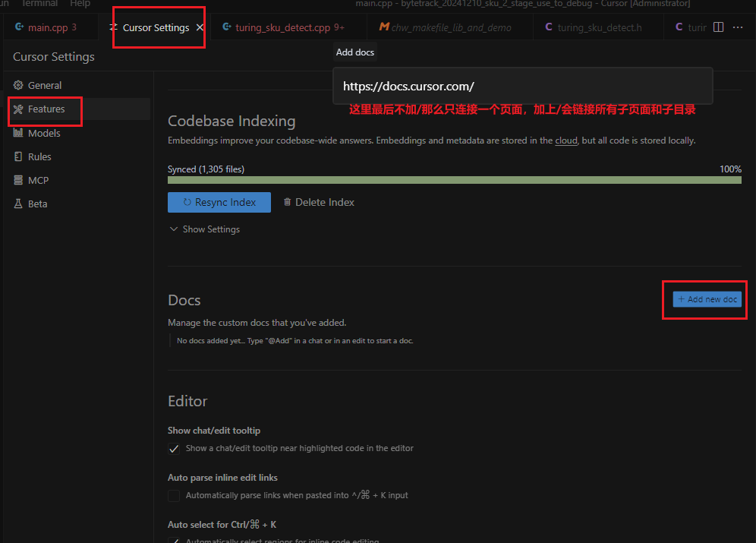The image size is (756, 543).
Task: Click Resync Index button
Action: point(219,203)
